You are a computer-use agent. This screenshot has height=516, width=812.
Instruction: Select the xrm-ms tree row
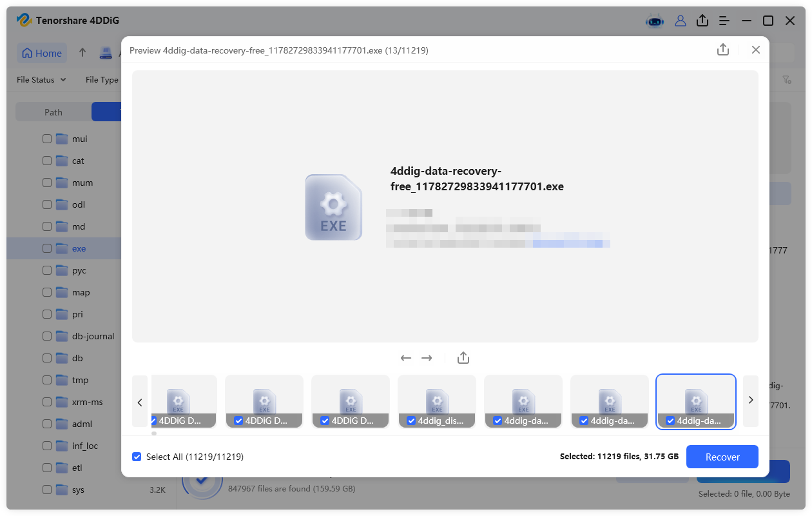(x=64, y=402)
